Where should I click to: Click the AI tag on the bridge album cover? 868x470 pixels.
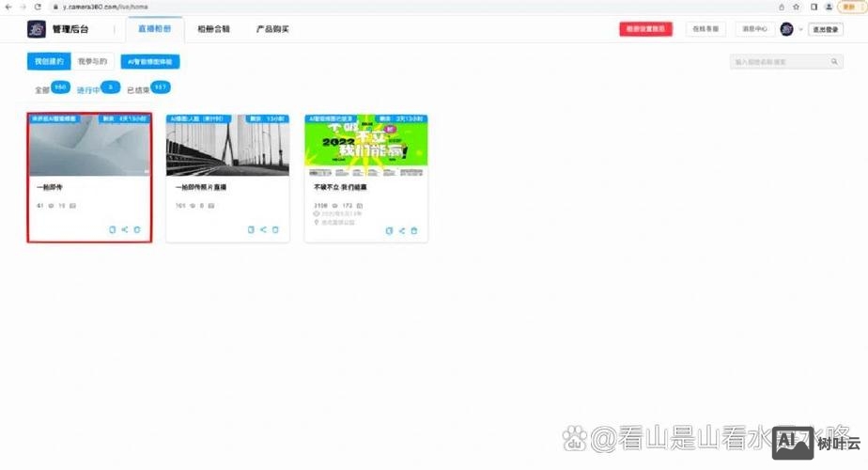(199, 118)
